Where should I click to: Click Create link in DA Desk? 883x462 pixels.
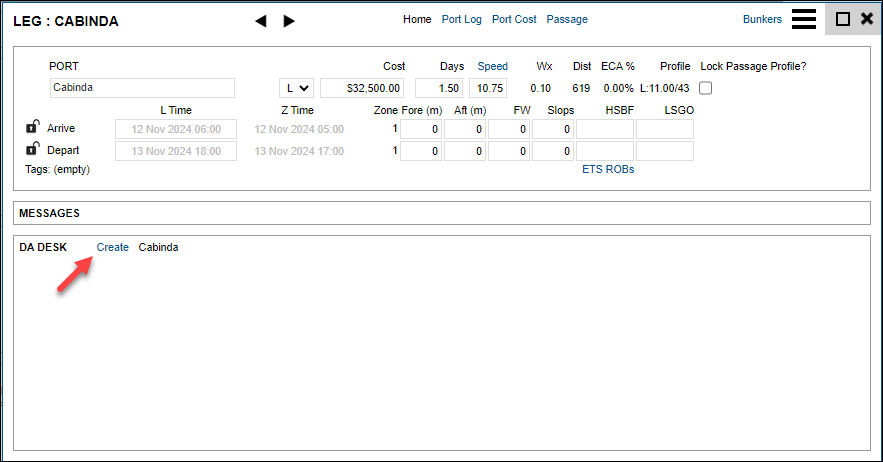(112, 247)
